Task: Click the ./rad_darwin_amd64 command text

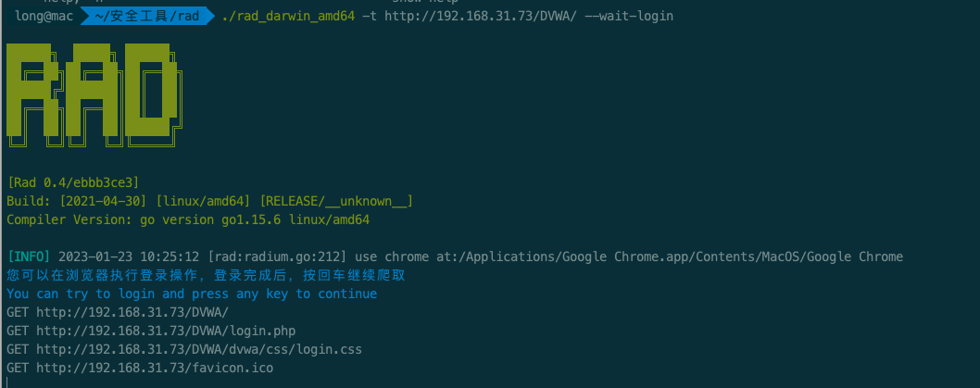Action: (288, 17)
